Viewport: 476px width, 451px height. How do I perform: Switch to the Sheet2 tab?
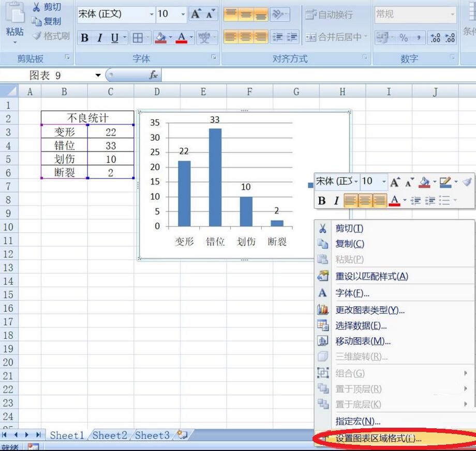(x=110, y=435)
